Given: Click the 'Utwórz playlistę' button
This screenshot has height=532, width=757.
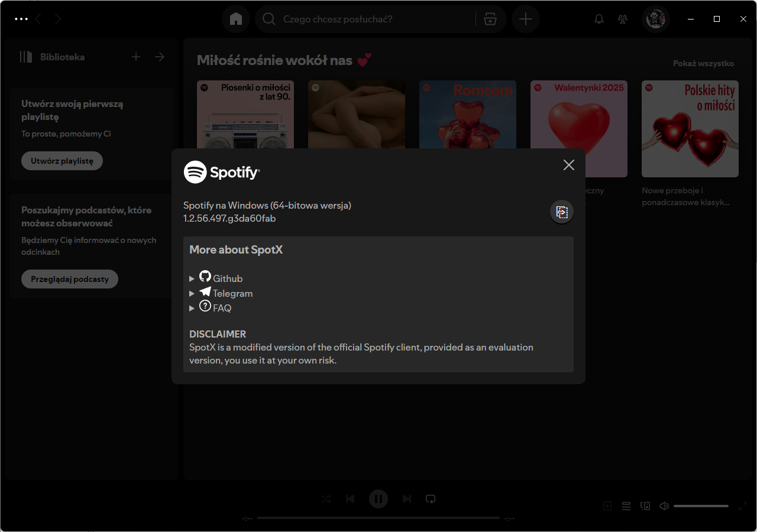Looking at the screenshot, I should point(62,161).
